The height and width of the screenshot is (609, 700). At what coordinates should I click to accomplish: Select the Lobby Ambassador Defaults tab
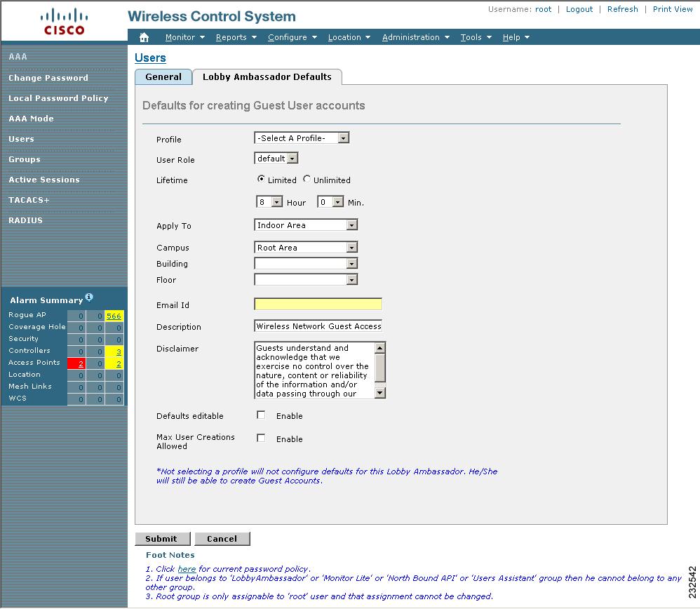tap(267, 76)
